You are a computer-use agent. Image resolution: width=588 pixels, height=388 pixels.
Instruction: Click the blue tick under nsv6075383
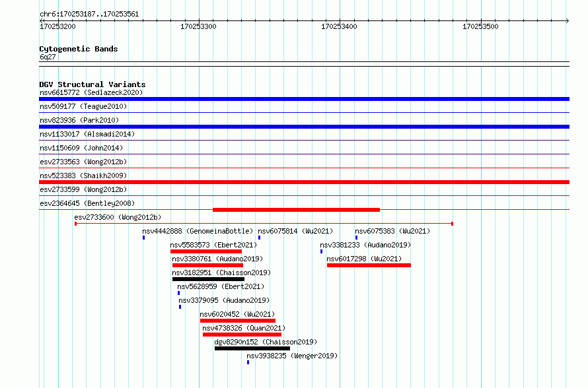point(356,238)
